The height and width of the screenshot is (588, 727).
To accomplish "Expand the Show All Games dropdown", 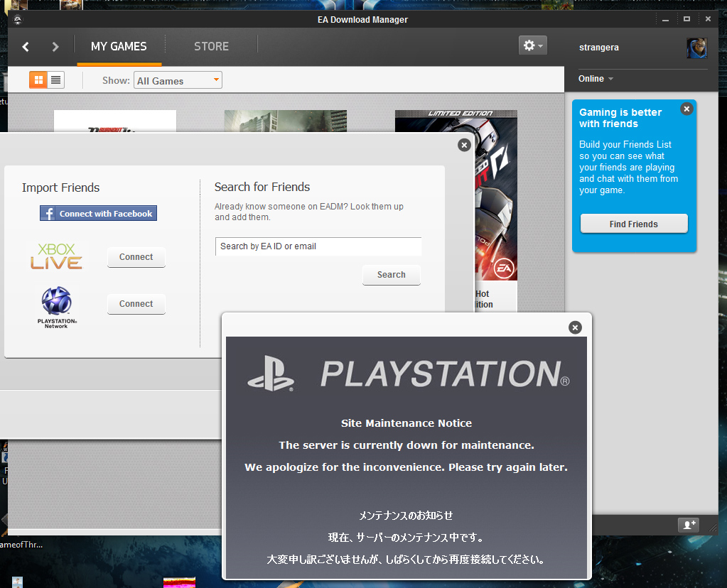I will (178, 81).
